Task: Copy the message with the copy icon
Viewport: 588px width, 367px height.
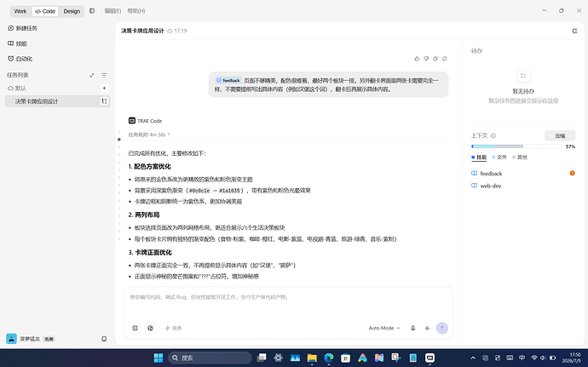Action: pos(435,59)
